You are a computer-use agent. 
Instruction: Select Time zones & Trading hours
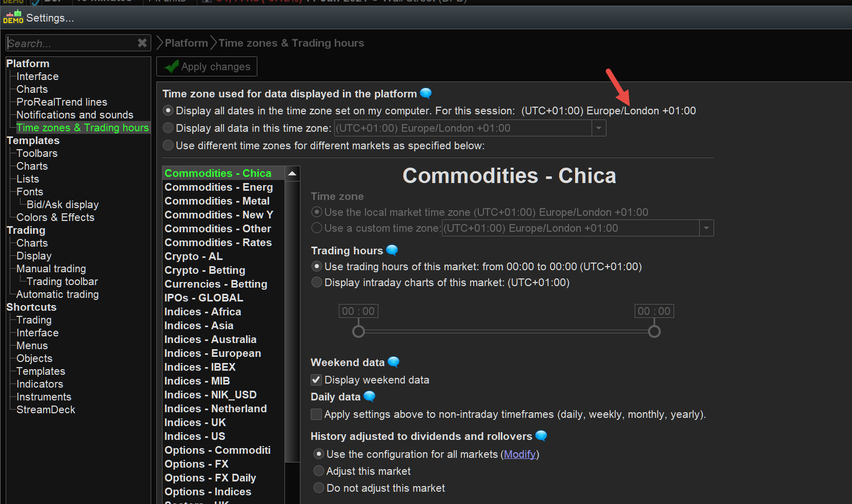click(x=83, y=128)
